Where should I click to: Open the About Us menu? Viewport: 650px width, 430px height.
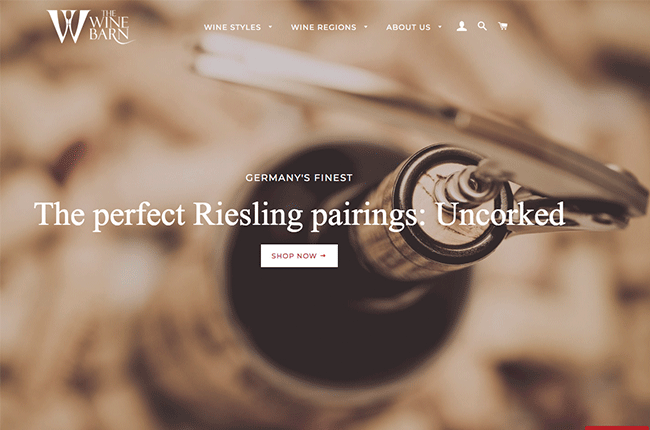coord(408,27)
